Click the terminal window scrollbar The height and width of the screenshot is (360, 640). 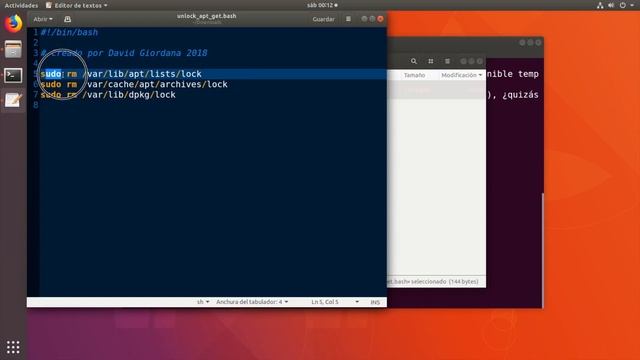click(x=542, y=250)
